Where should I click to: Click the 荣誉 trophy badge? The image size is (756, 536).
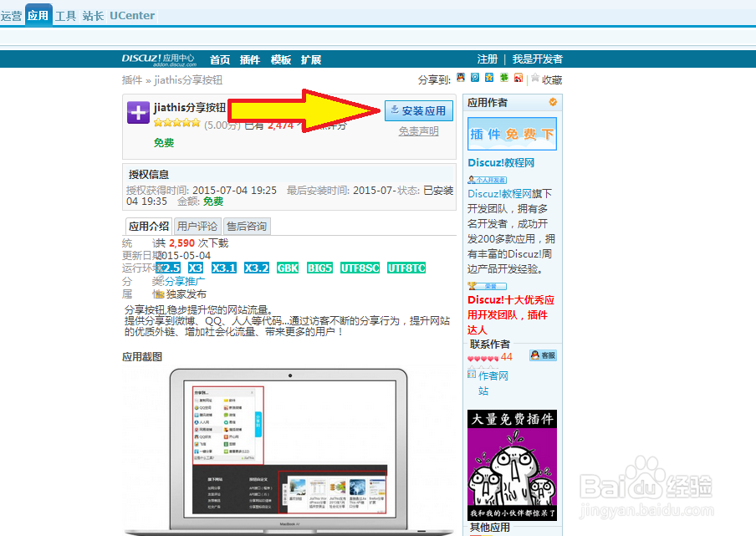(487, 286)
